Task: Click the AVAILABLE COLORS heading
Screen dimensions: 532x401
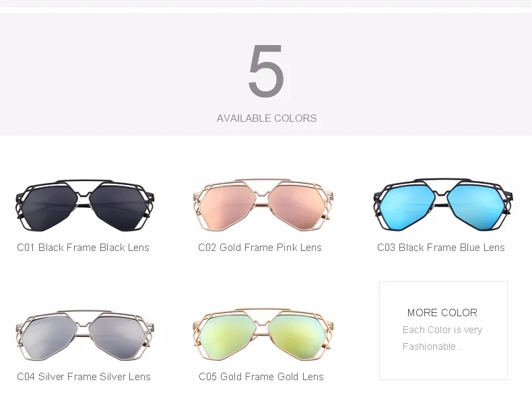Action: point(267,118)
